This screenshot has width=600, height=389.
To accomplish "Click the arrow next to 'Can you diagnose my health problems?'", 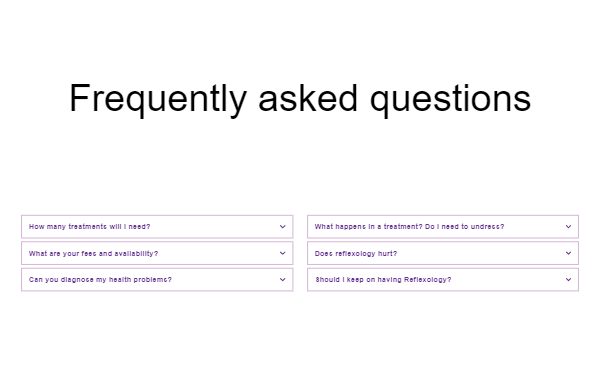I will pyautogui.click(x=282, y=279).
